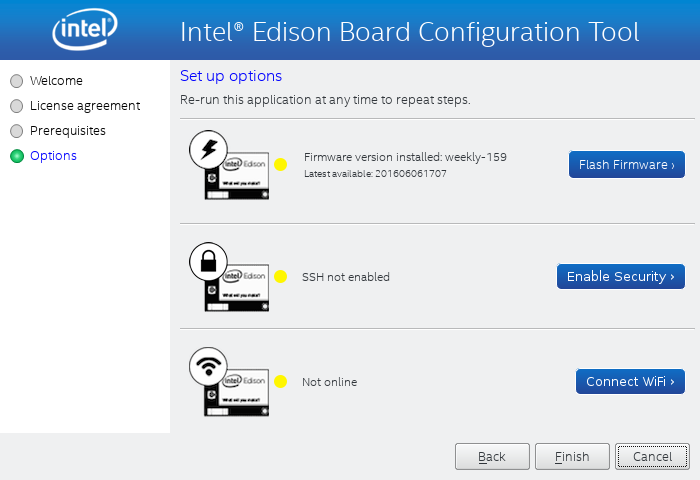
Task: Go back with the Back button
Action: point(492,456)
